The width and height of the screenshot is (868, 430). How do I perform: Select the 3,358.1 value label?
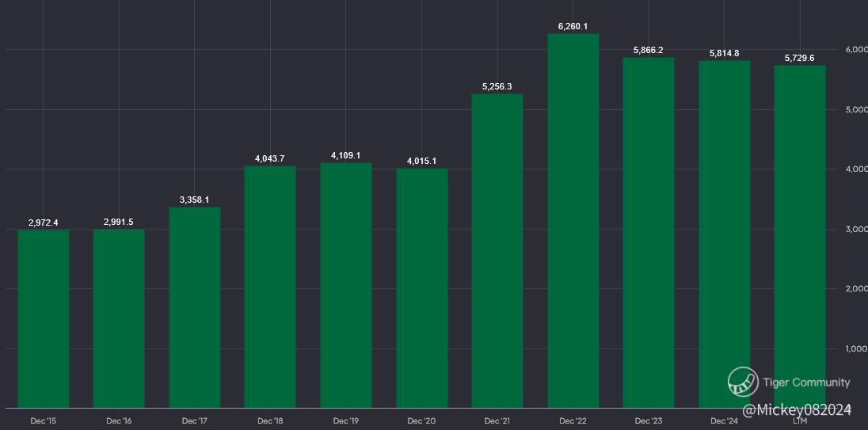pos(195,200)
